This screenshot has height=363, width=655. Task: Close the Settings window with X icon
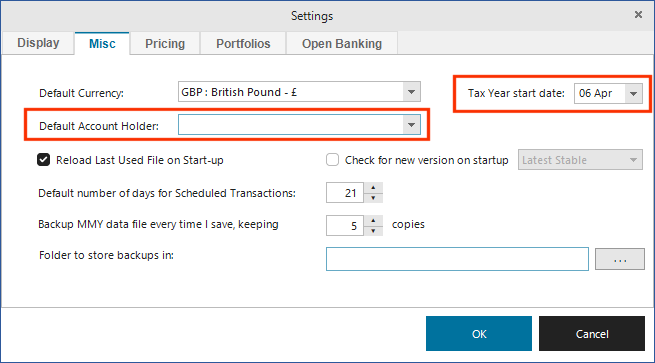[x=638, y=15]
